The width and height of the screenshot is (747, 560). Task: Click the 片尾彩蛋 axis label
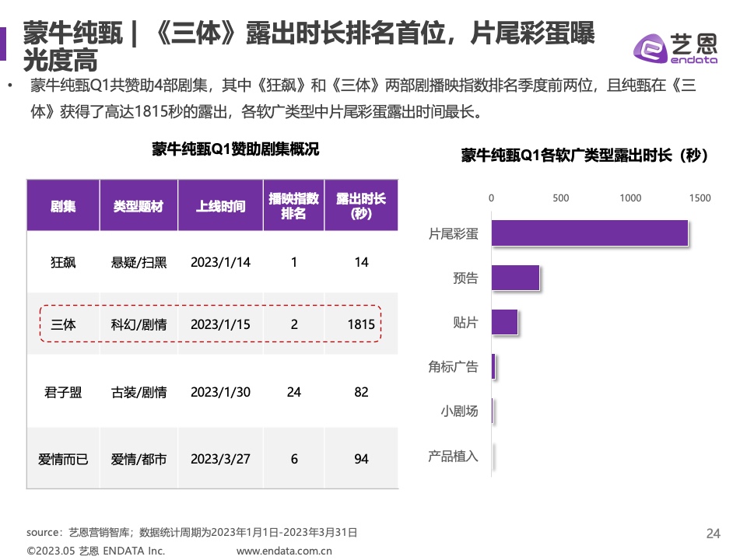click(453, 234)
